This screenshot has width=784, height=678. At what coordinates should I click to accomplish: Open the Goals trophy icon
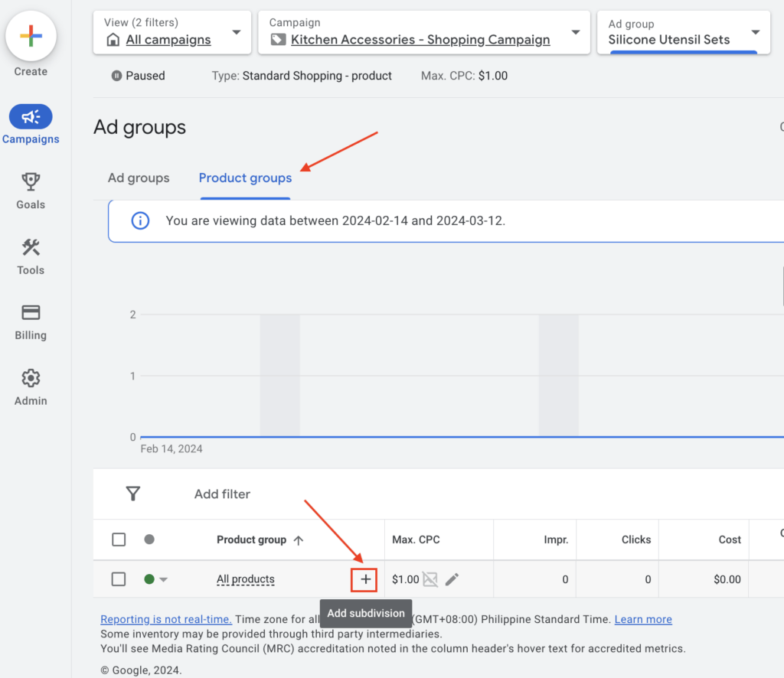[31, 182]
